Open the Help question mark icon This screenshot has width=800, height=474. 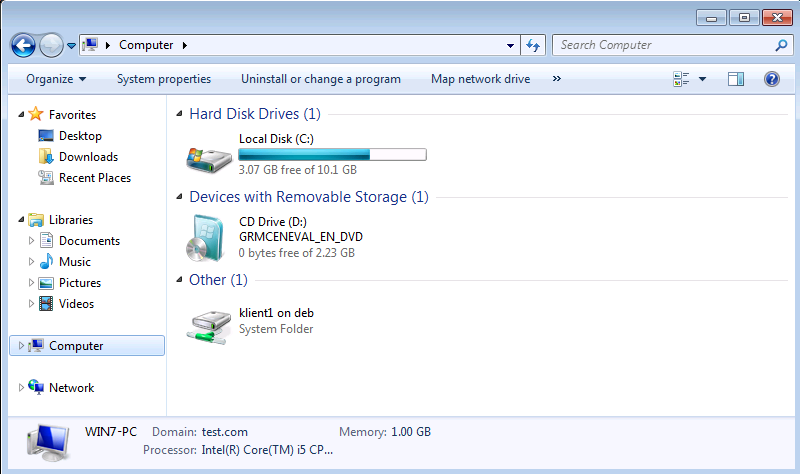tap(771, 79)
